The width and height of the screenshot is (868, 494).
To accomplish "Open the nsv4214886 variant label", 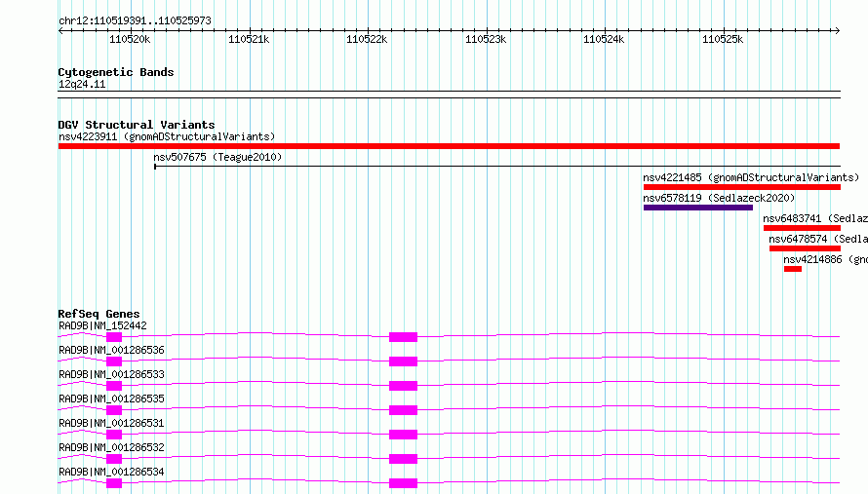I will pos(825,259).
